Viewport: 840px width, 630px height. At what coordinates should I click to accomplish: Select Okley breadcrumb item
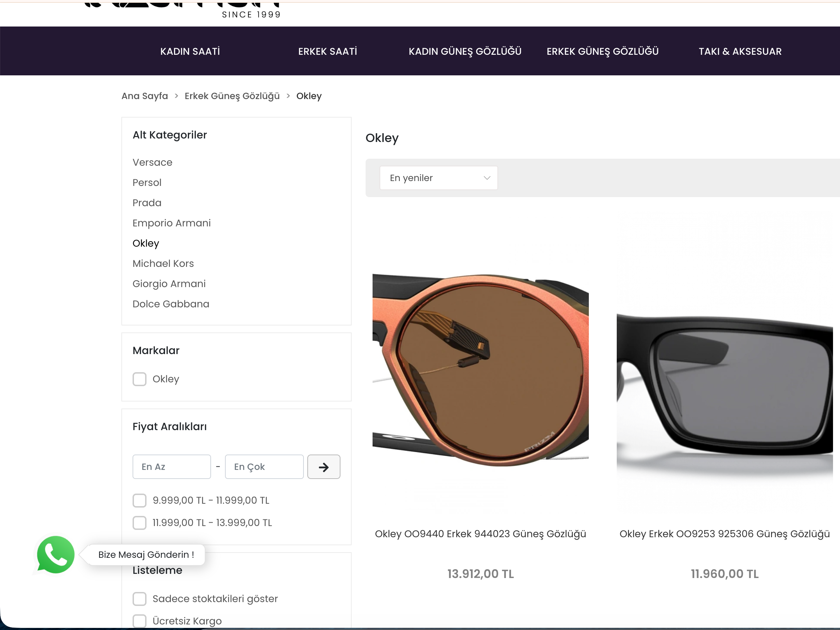point(309,96)
